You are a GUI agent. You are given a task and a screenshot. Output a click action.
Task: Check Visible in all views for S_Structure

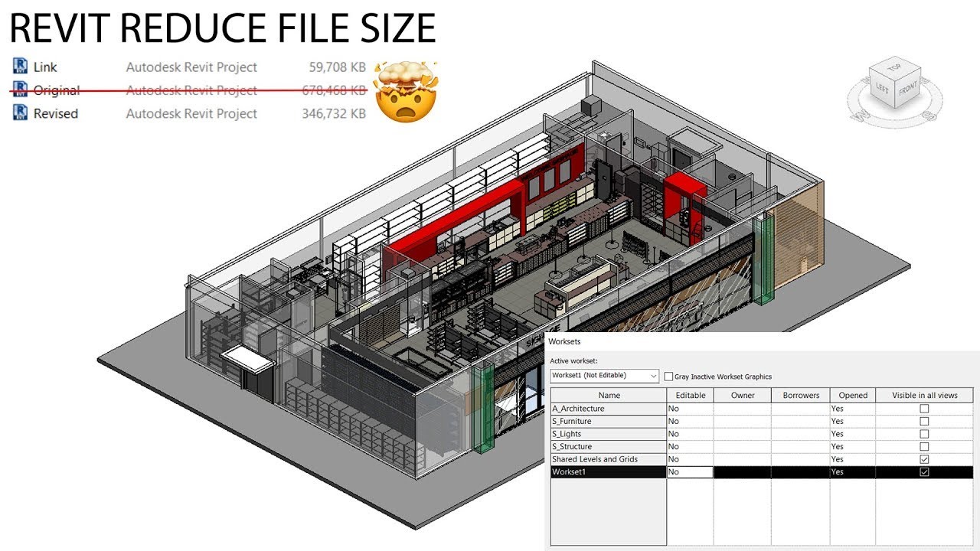(x=924, y=446)
